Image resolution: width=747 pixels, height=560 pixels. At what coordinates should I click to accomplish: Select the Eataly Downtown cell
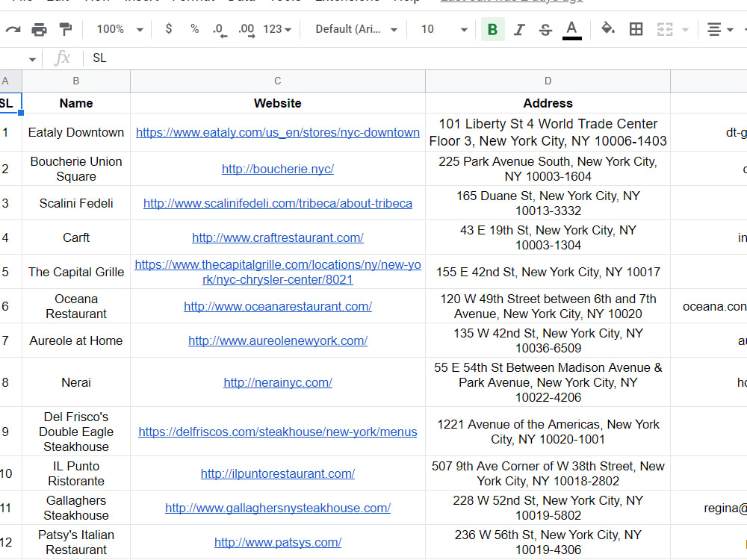(x=75, y=132)
